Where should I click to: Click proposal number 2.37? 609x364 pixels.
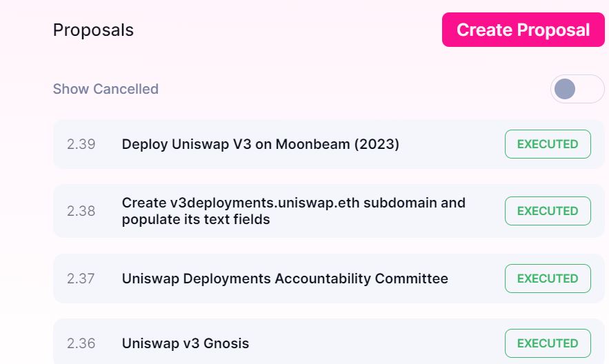(81, 279)
